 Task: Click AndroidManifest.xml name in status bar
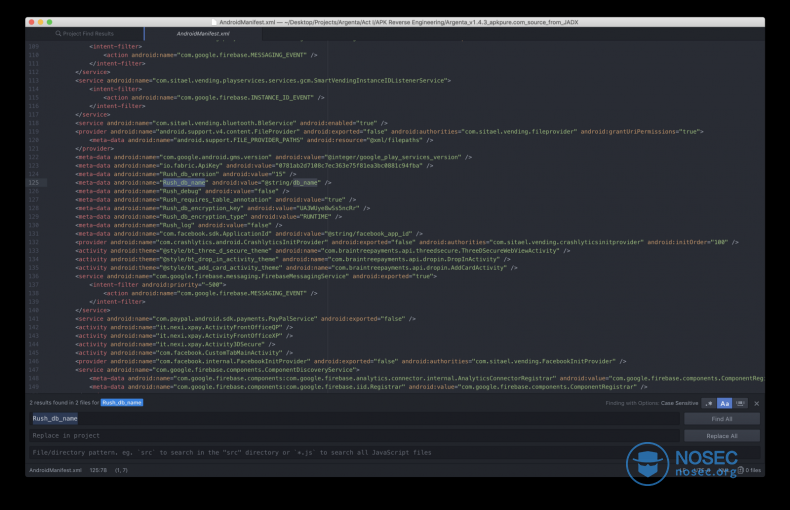(55, 470)
